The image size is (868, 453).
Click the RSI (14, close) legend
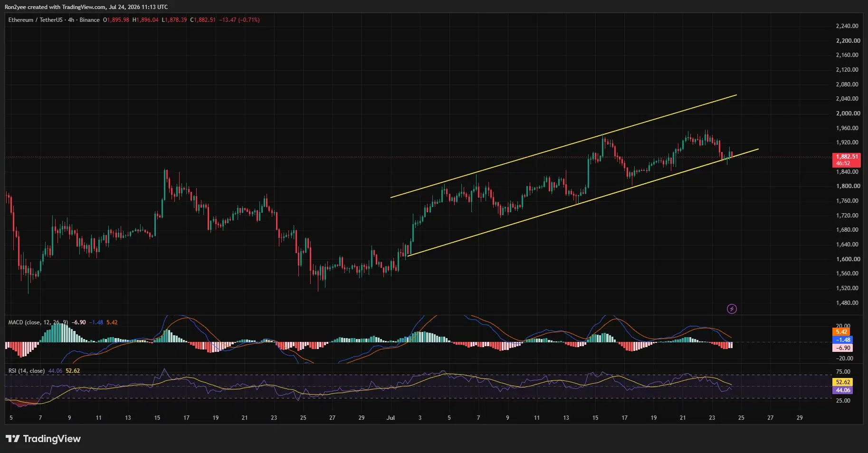click(x=27, y=371)
